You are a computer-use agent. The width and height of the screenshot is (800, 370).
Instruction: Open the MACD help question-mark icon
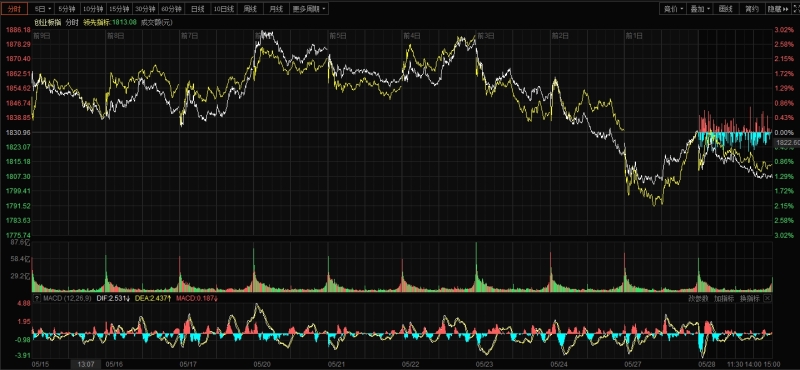click(x=37, y=298)
